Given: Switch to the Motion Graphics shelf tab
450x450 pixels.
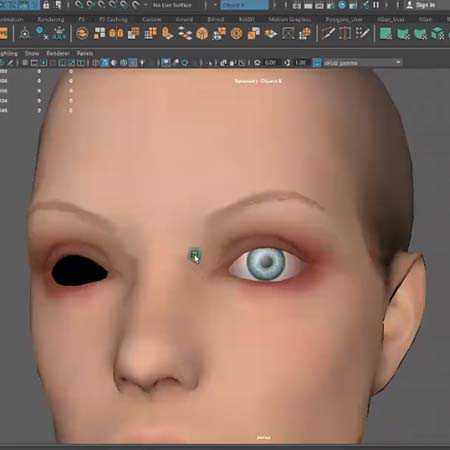Looking at the screenshot, I should tap(289, 19).
